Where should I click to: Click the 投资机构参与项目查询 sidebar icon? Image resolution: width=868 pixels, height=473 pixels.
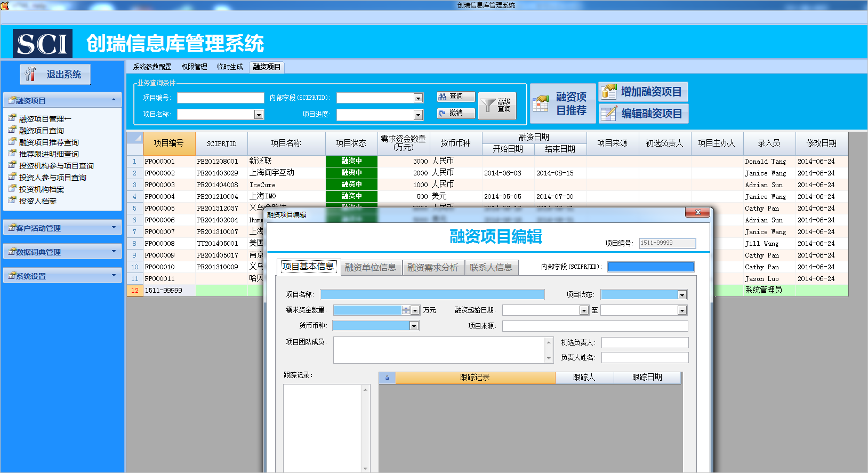12,165
